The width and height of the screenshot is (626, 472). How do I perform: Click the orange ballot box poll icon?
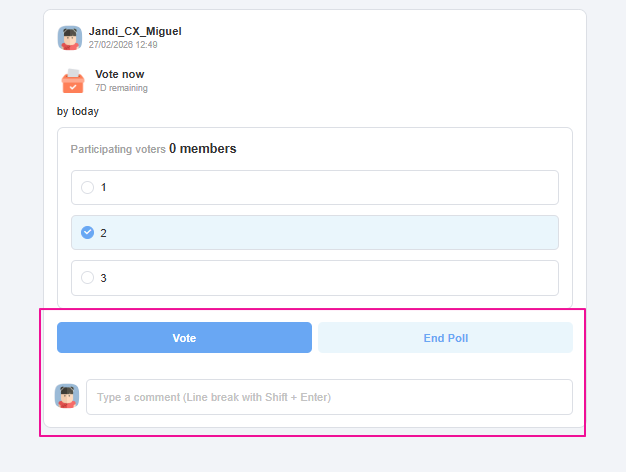pyautogui.click(x=72, y=81)
